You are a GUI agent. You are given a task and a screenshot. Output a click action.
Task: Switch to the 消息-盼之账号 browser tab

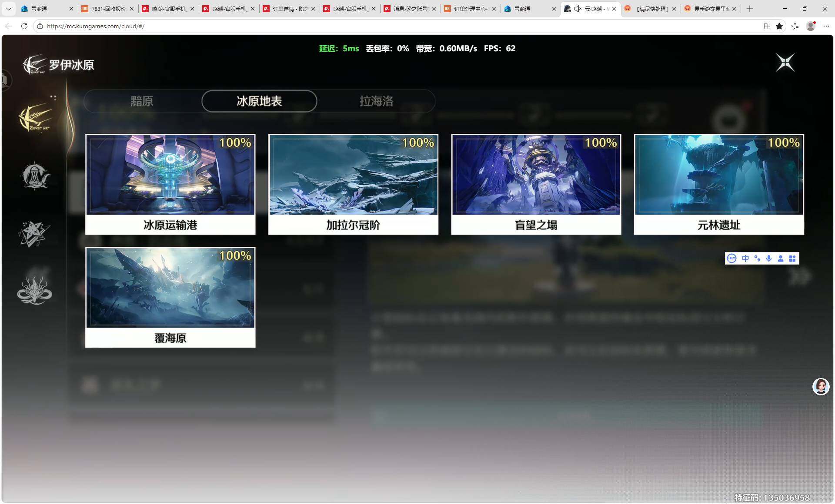click(x=410, y=9)
